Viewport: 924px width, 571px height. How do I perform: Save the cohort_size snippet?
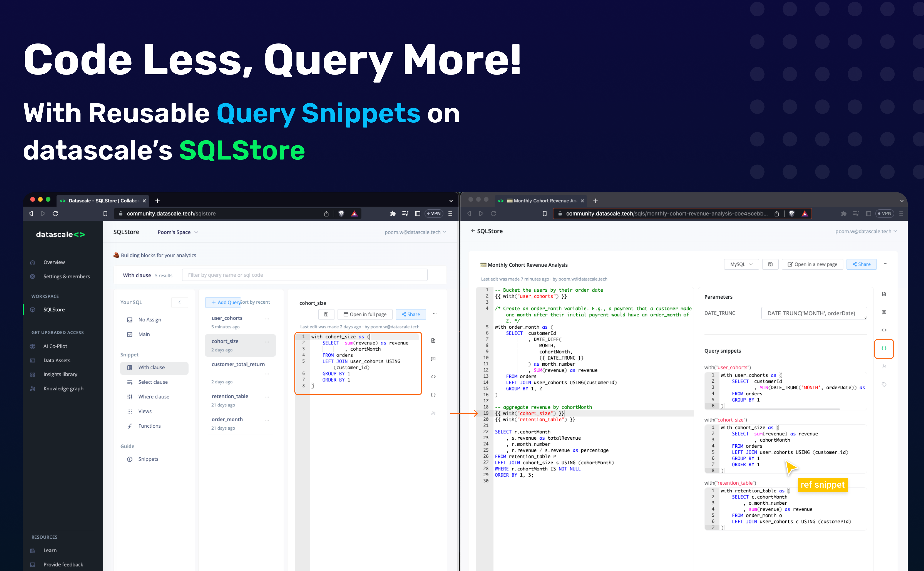point(326,314)
